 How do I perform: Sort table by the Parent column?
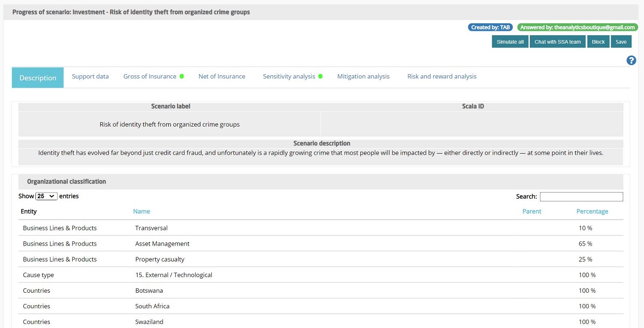click(x=532, y=211)
